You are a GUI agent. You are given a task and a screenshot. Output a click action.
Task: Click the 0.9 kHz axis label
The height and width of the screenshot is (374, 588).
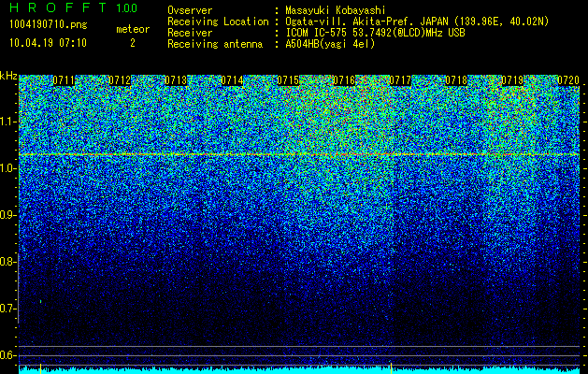coord(8,215)
